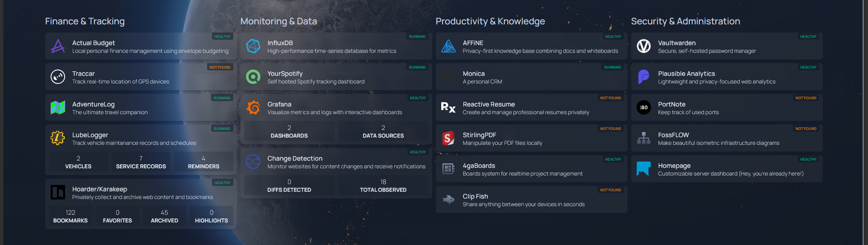Click the ARCHIVED count widget
The width and height of the screenshot is (868, 245).
point(165,216)
